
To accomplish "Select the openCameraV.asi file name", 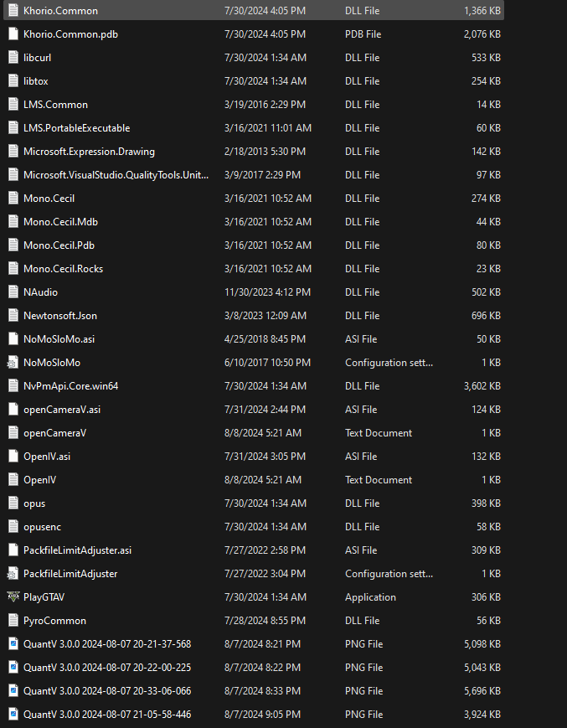I will [x=62, y=409].
